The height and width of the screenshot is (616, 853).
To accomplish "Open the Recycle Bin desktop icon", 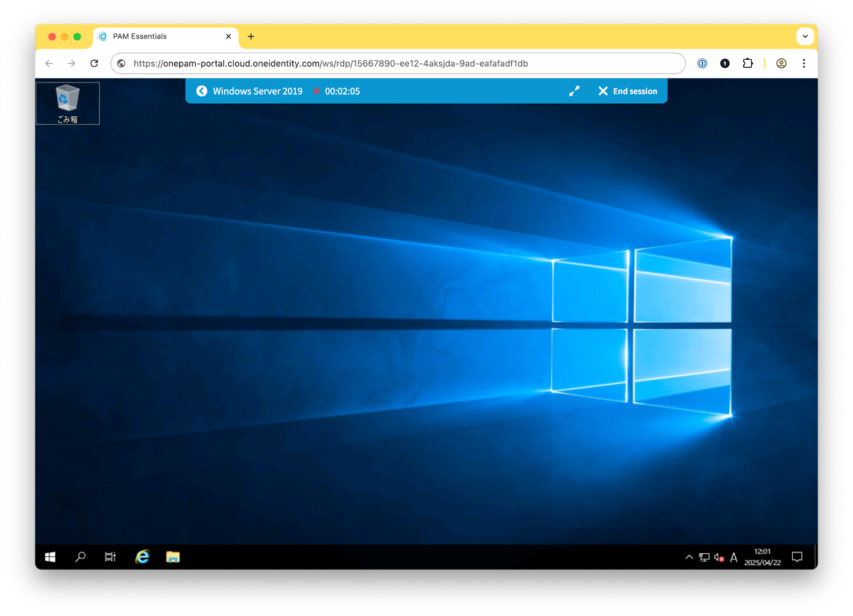I will tap(68, 103).
